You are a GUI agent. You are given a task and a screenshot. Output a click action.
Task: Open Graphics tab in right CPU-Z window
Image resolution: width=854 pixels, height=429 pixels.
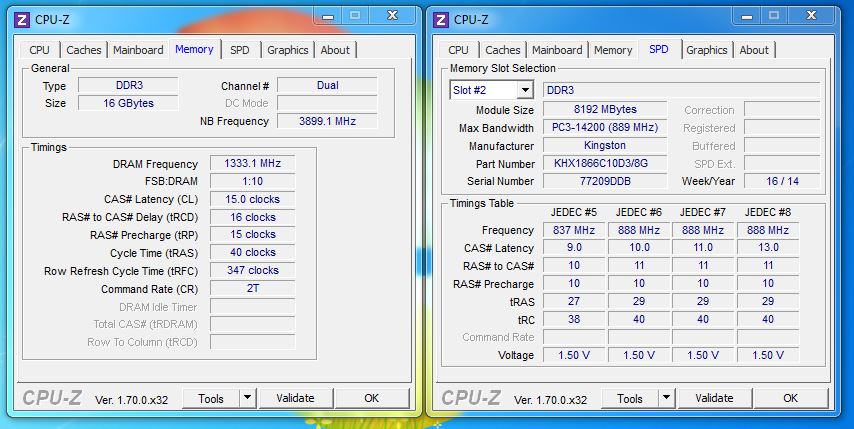click(x=706, y=50)
